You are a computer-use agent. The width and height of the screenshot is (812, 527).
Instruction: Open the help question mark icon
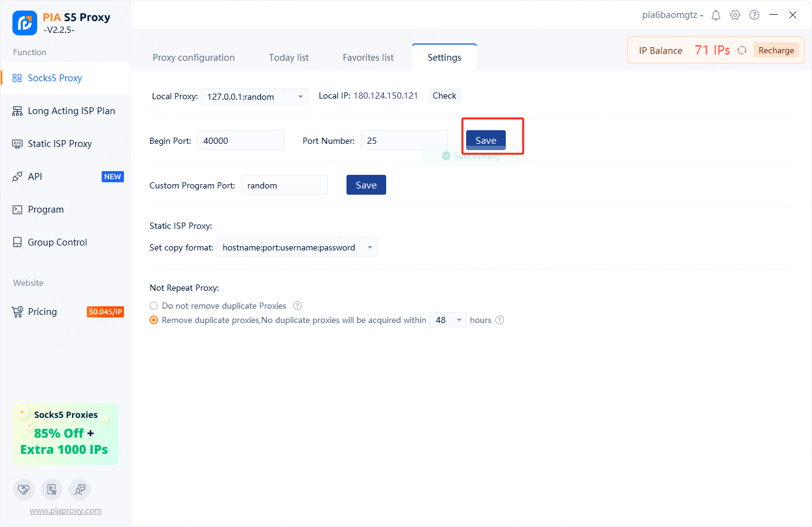[754, 15]
